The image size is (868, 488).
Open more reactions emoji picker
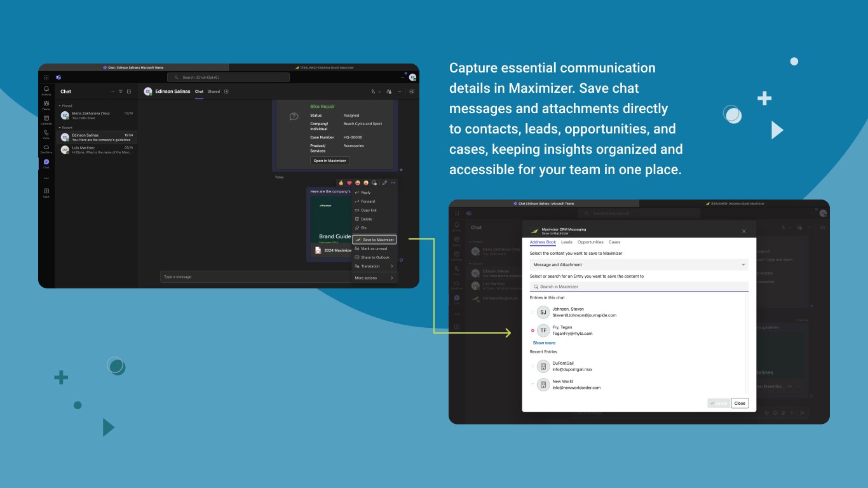click(x=374, y=183)
